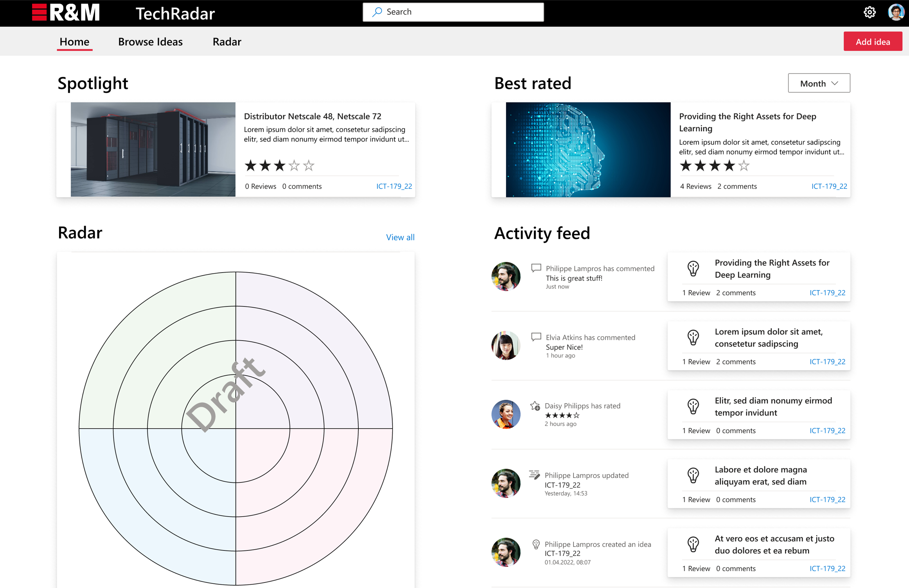Click the Spotlight card's star rating
The image size is (909, 588).
[279, 165]
